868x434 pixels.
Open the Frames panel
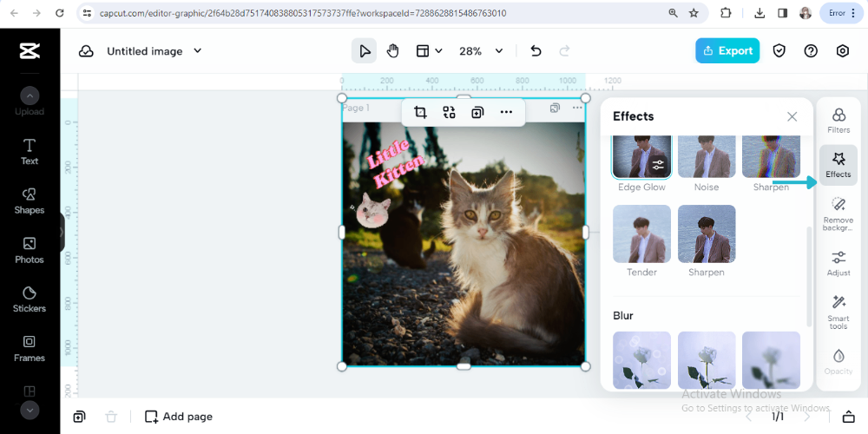point(30,347)
